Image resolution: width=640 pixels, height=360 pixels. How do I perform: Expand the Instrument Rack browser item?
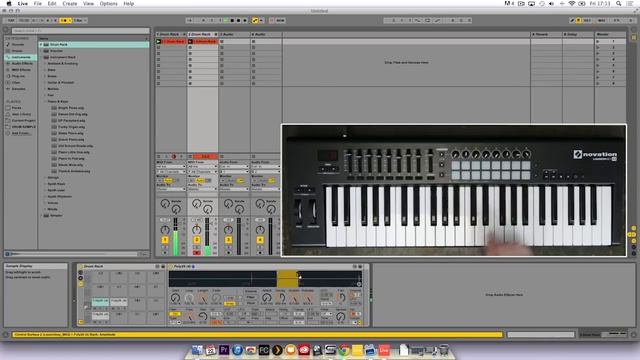41,57
